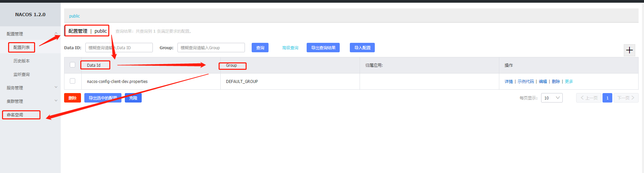Select the public namespace tab
Image resolution: width=644 pixels, height=173 pixels.
pos(75,16)
